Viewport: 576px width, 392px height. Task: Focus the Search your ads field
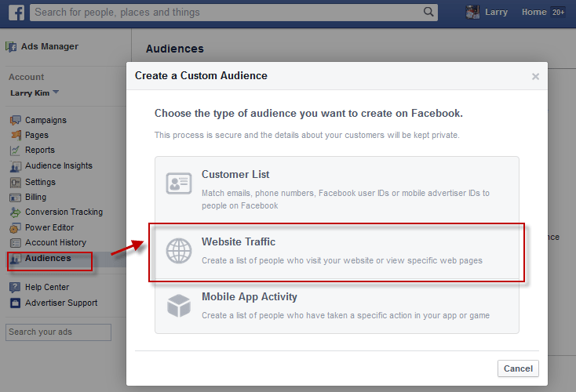click(x=58, y=332)
